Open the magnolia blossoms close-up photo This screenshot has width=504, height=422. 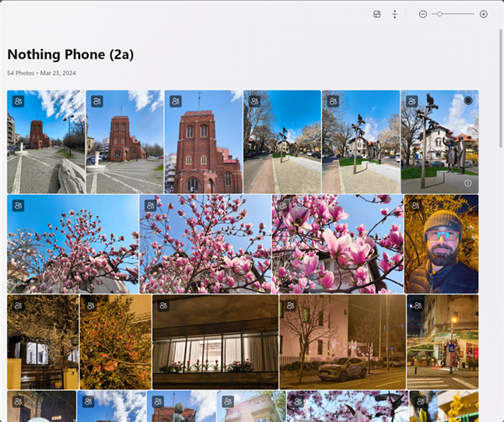[338, 244]
